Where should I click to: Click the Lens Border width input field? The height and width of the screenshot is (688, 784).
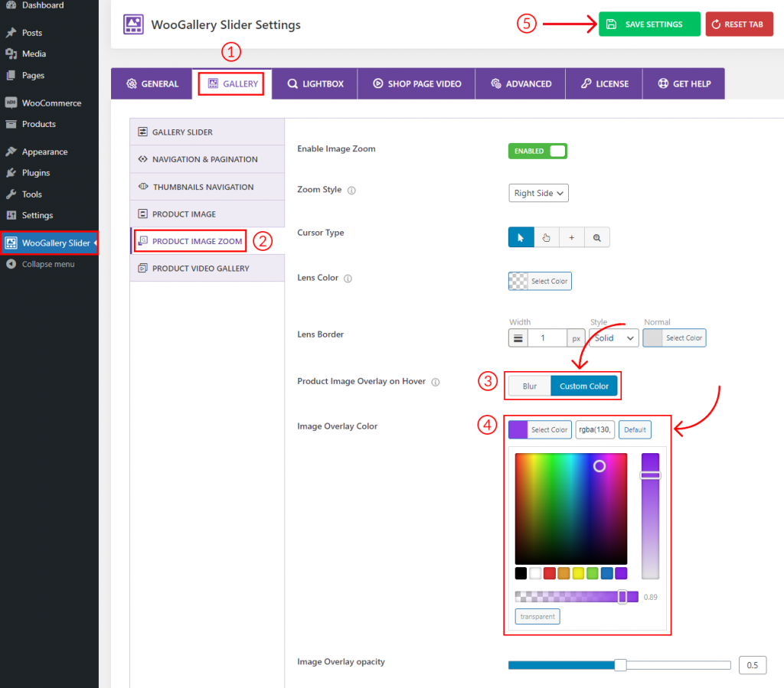click(x=547, y=338)
